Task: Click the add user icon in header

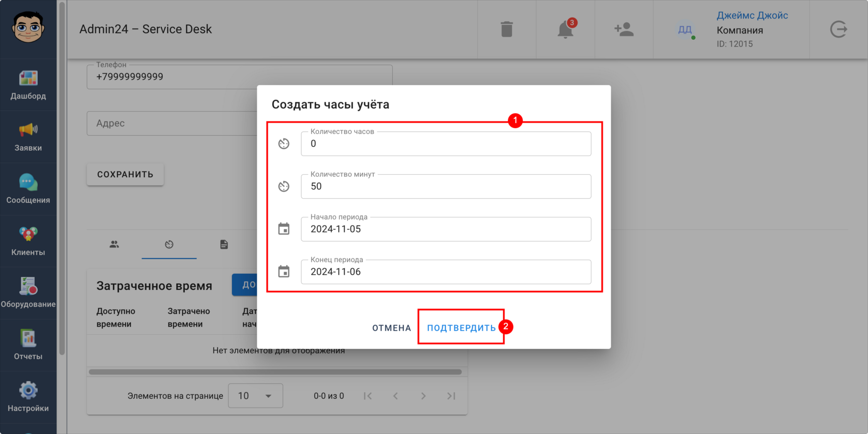Action: pyautogui.click(x=624, y=29)
